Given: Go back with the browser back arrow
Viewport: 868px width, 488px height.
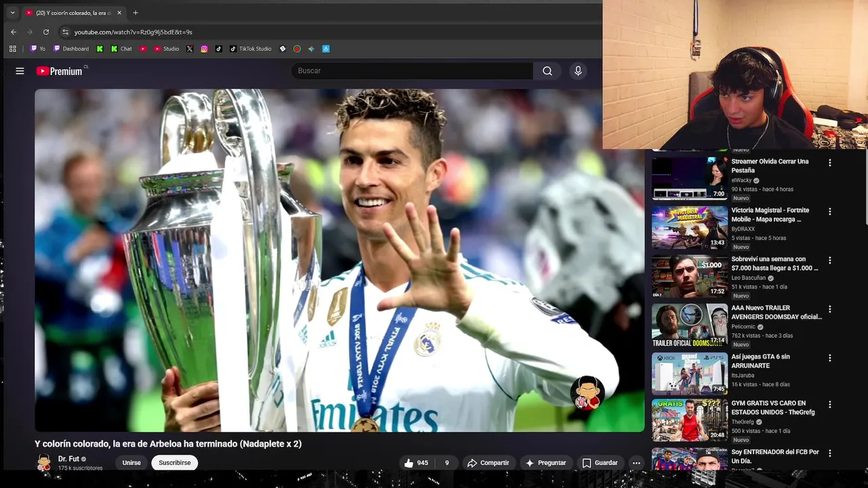Looking at the screenshot, I should click(x=14, y=32).
